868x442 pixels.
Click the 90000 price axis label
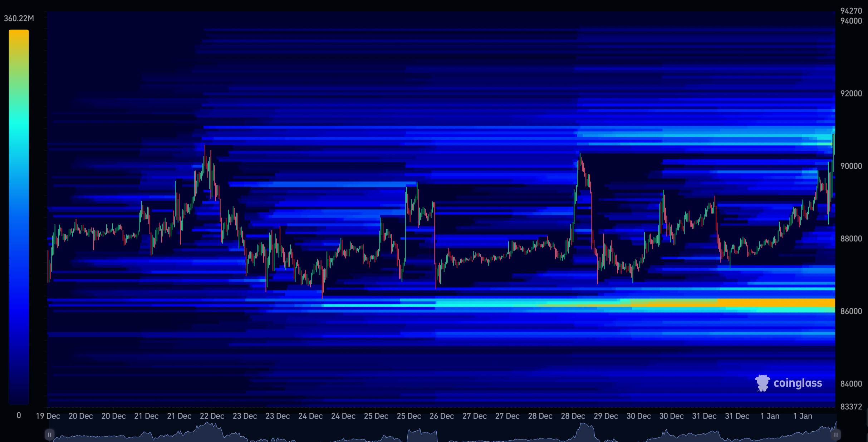pos(851,166)
